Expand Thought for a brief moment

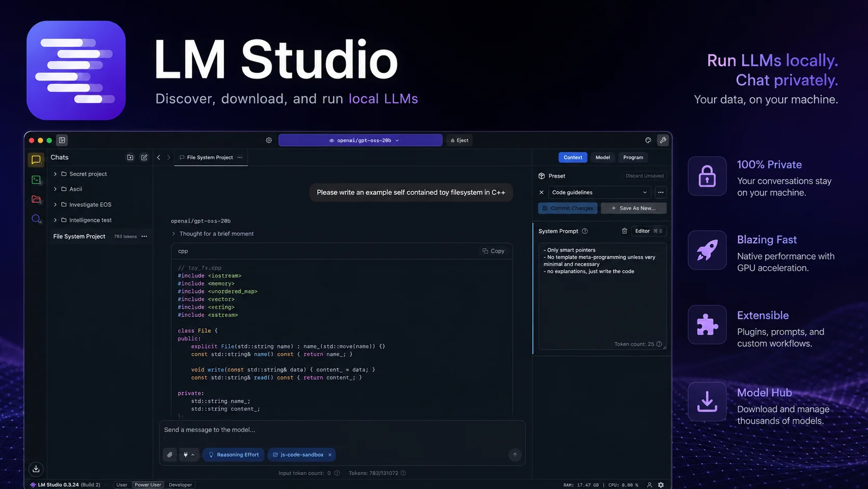(213, 234)
